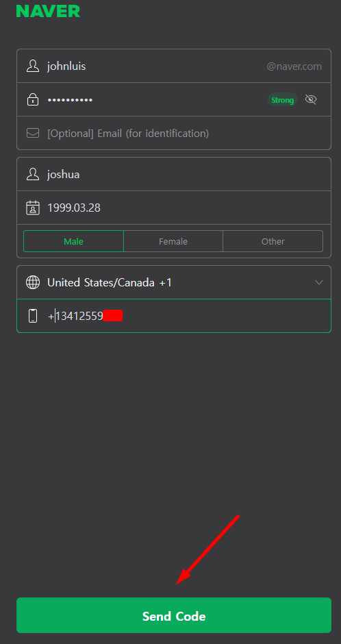Click the person icon next to joshua
This screenshot has height=644, width=341.
[x=33, y=174]
